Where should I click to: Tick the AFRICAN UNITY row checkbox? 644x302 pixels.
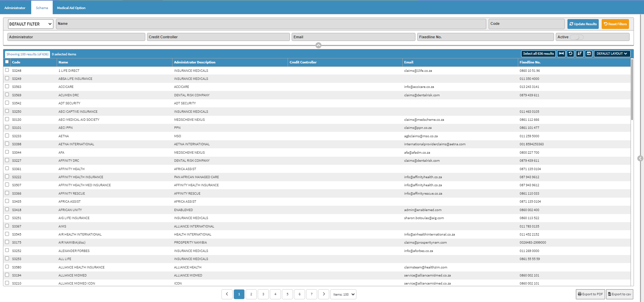pos(7,209)
